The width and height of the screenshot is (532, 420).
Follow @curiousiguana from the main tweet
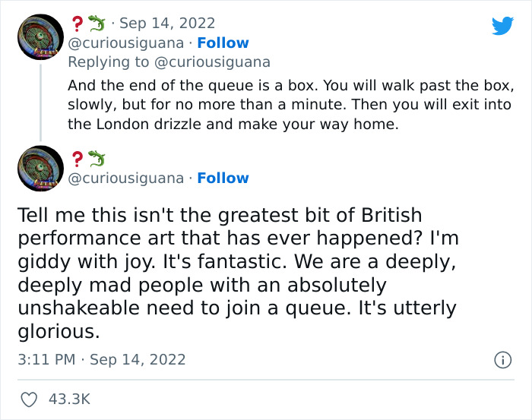tap(223, 178)
